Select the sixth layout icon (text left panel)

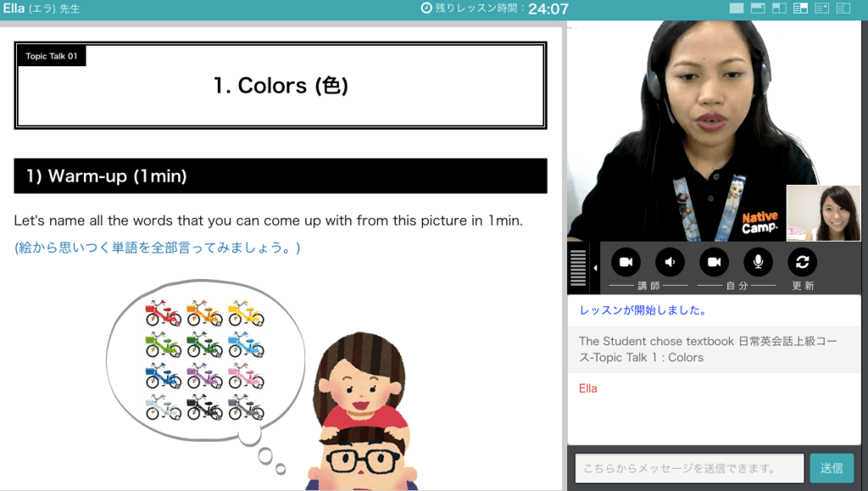(x=843, y=8)
